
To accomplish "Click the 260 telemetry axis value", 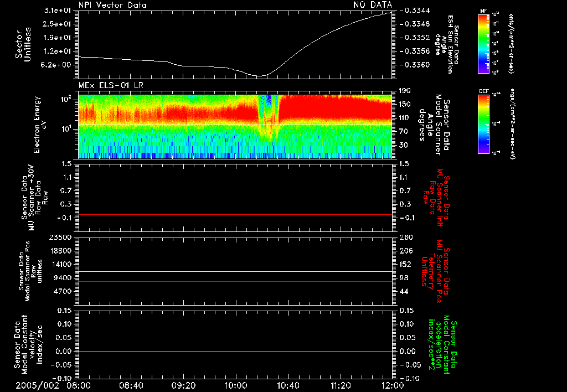I will [x=406, y=237].
